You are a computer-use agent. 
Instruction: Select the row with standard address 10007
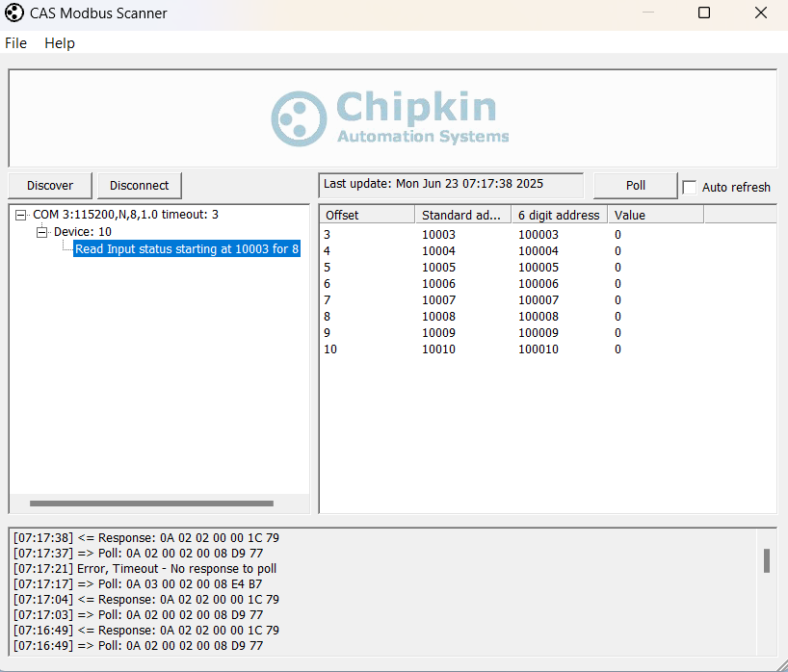548,299
